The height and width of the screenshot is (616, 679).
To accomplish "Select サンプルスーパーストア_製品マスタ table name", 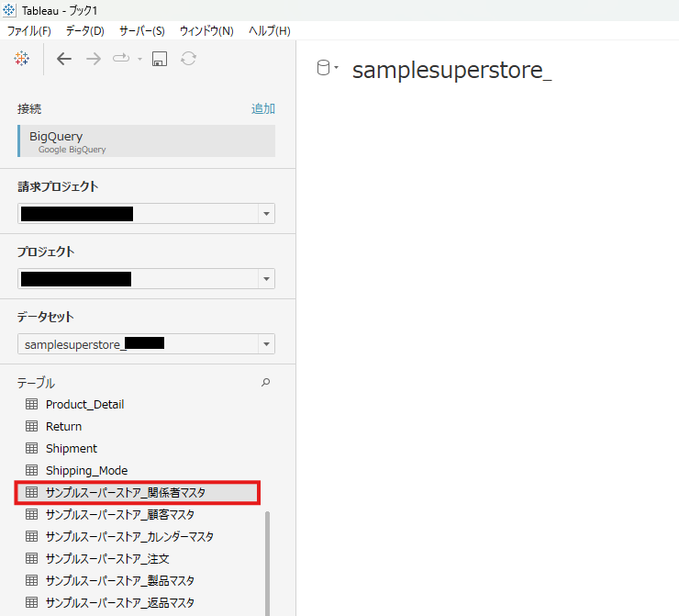I will 120,580.
